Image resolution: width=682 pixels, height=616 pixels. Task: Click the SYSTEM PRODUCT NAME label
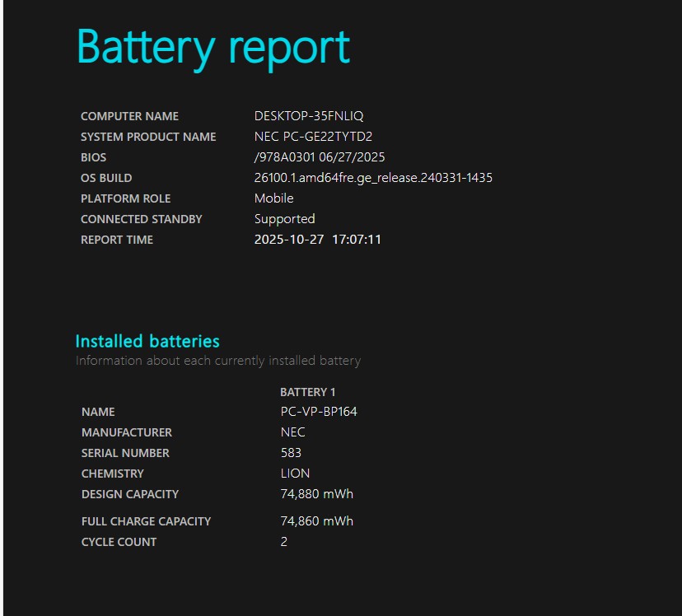148,137
